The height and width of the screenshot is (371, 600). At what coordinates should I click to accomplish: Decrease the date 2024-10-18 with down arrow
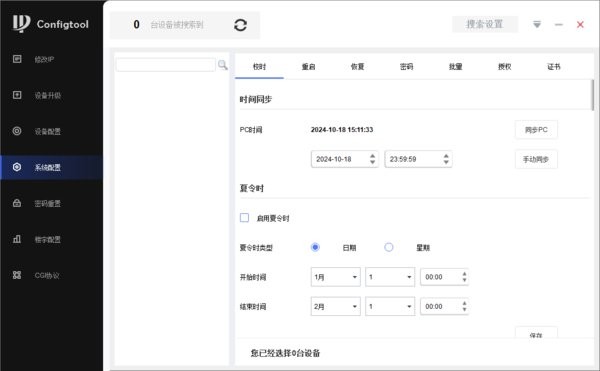pyautogui.click(x=372, y=162)
